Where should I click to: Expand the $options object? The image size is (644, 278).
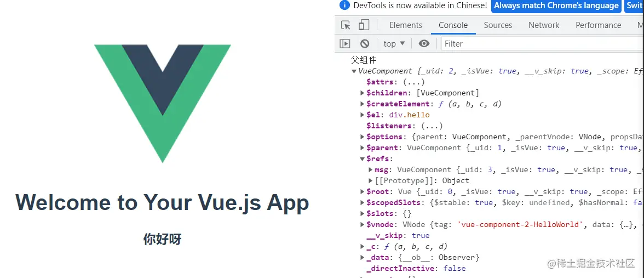[x=363, y=137]
